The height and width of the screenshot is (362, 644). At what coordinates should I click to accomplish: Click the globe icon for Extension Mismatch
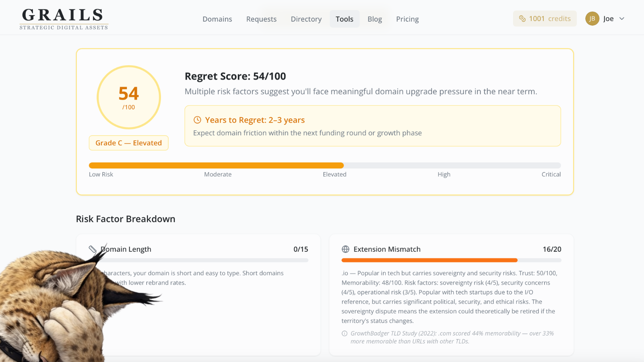[345, 249]
